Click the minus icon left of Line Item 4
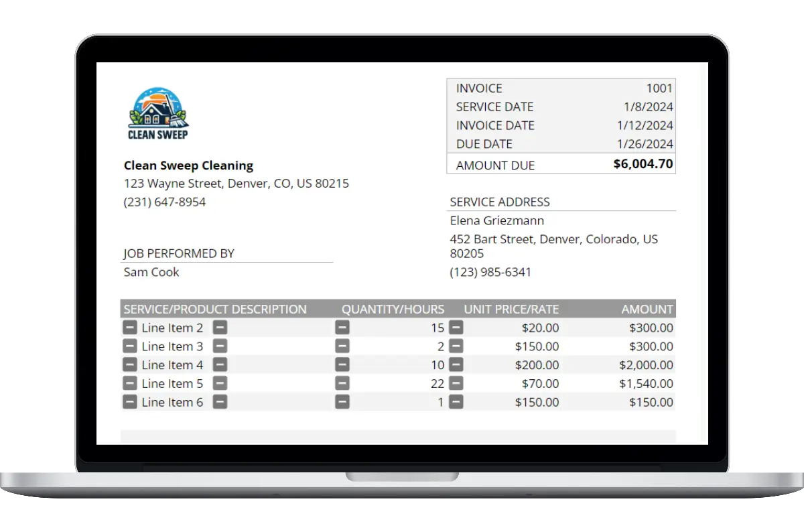The width and height of the screenshot is (804, 532). tap(130, 365)
